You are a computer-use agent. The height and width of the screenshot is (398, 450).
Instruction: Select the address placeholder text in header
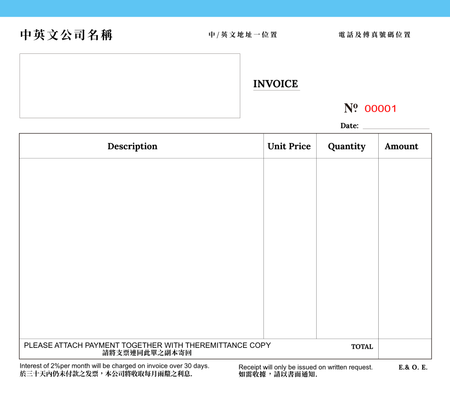[x=243, y=35]
